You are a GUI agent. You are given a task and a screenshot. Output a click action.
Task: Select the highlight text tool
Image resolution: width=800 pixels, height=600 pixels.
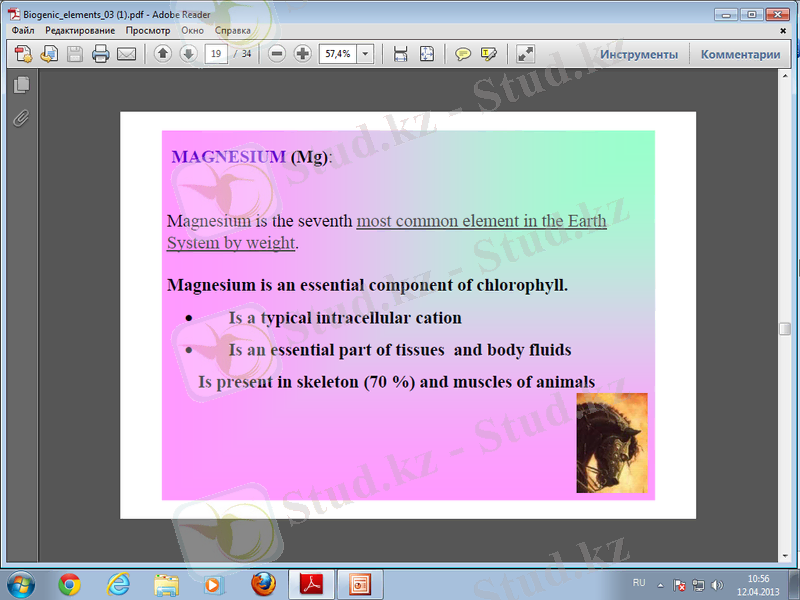(488, 54)
